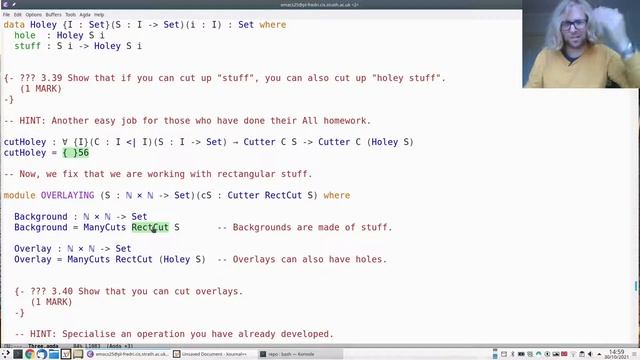640x360 pixels.
Task: Open the Help menu
Action: (x=99, y=15)
